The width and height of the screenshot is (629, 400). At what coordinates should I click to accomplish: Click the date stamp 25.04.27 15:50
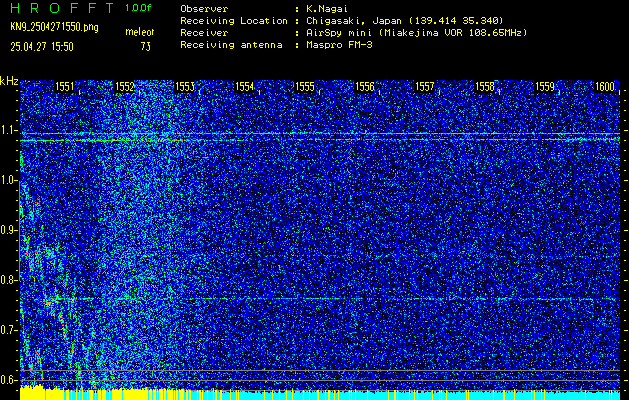coord(42,47)
